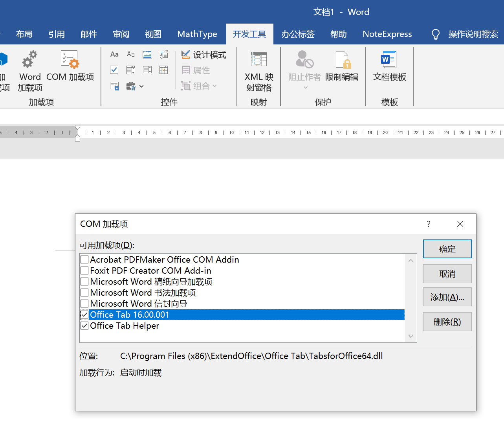This screenshot has height=425, width=504.
Task: Select the 开发工具 developer tab
Action: (249, 34)
